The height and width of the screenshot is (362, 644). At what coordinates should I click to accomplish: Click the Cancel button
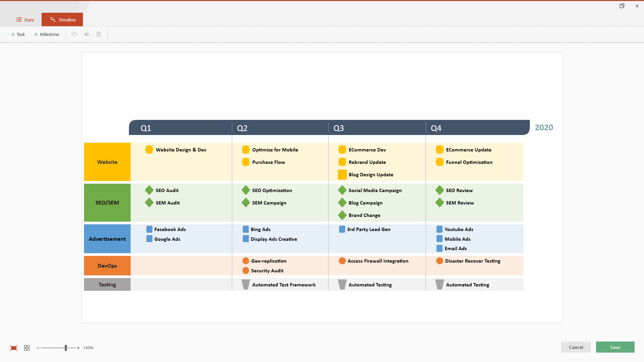tap(576, 347)
